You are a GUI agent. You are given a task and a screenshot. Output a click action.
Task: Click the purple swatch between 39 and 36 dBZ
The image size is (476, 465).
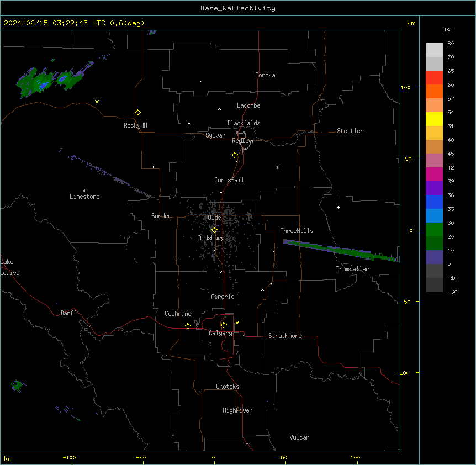(434, 188)
